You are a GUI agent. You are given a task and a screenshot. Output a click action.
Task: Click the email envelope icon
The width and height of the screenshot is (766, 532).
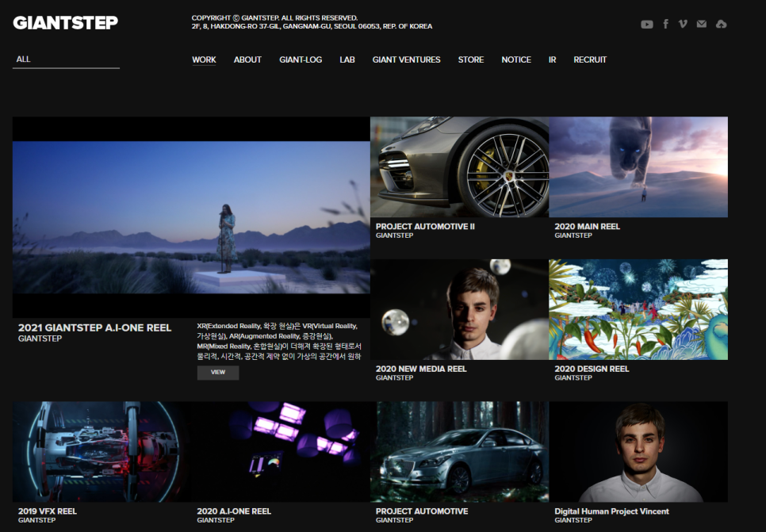coord(702,24)
